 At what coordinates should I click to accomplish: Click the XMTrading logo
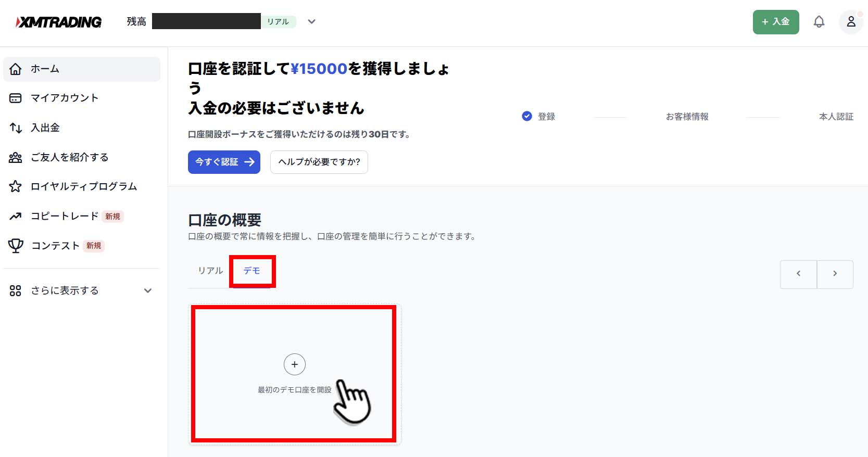click(59, 22)
